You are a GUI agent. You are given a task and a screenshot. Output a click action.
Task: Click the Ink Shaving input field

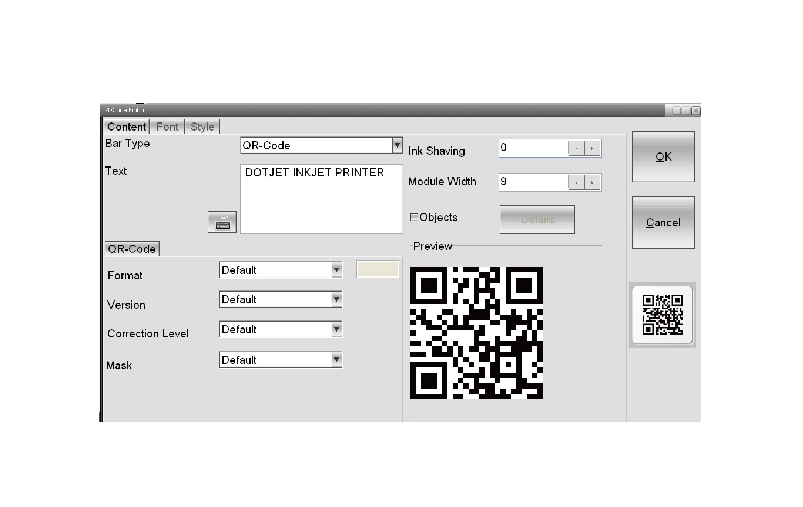click(534, 148)
